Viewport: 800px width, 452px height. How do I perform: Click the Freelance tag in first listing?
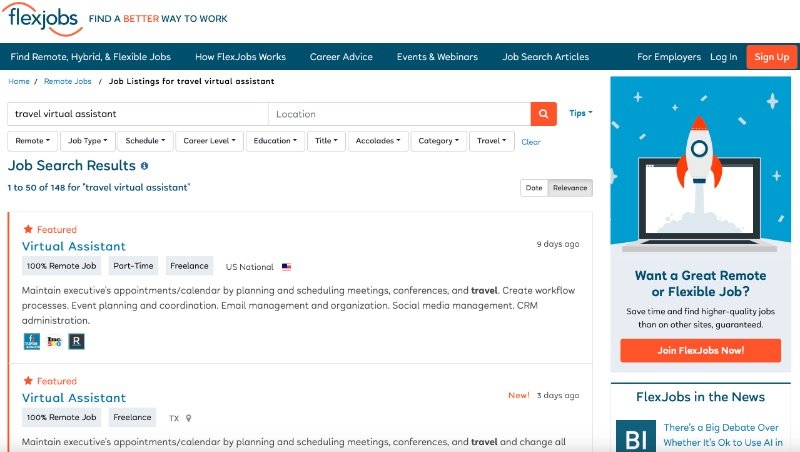pos(189,266)
